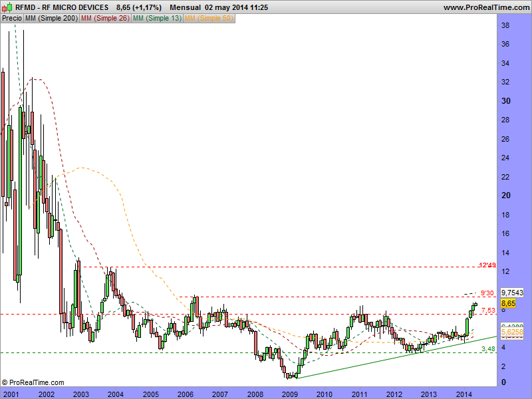This screenshot has width=532, height=399.
Task: Click the 12'49 resistance level label
Action: click(x=487, y=265)
